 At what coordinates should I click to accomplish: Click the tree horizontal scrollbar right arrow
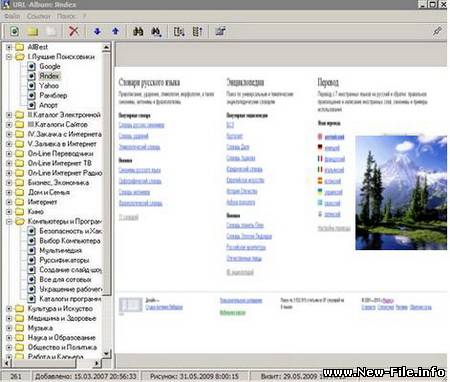point(97,363)
